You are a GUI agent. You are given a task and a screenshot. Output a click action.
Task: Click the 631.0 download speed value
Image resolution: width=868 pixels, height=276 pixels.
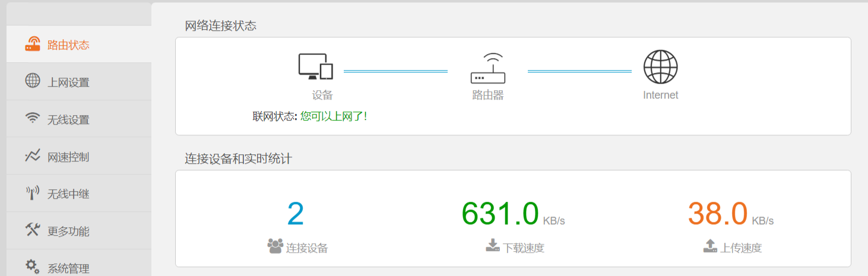tap(500, 214)
